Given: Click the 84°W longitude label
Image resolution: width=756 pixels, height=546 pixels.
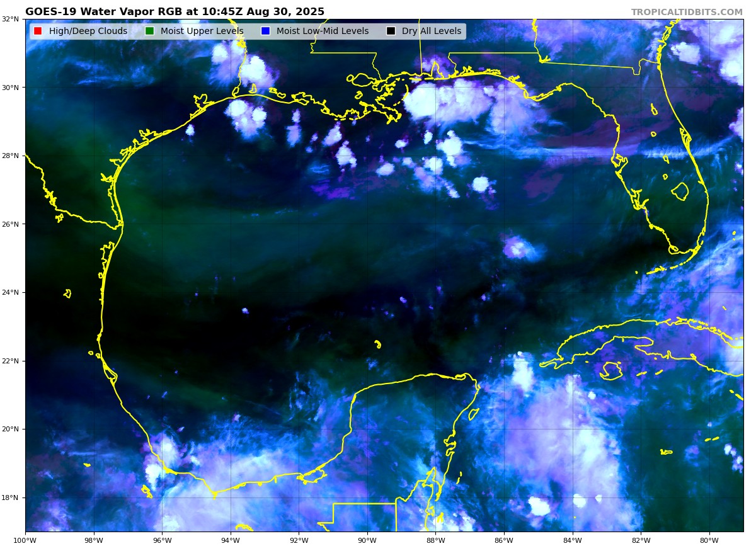Looking at the screenshot, I should [572, 540].
